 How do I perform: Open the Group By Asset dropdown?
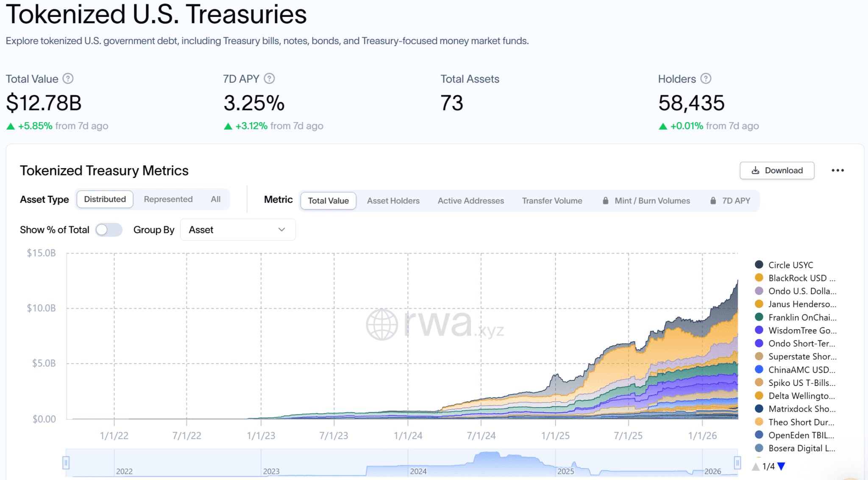click(237, 230)
